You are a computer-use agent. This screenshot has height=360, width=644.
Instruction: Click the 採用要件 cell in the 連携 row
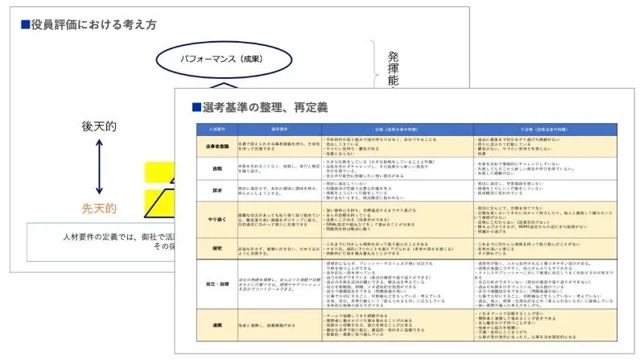279,325
